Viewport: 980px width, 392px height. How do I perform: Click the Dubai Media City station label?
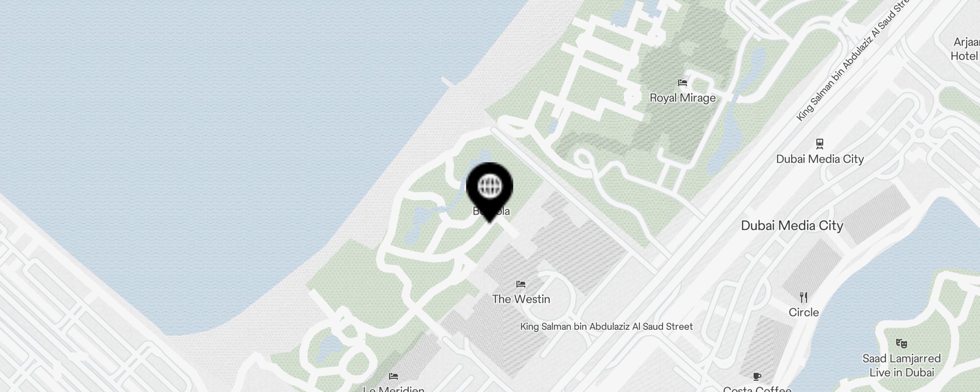tap(820, 159)
